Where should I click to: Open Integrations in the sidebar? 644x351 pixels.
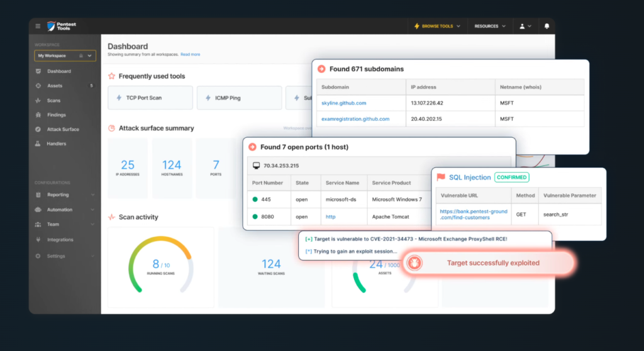pos(60,240)
